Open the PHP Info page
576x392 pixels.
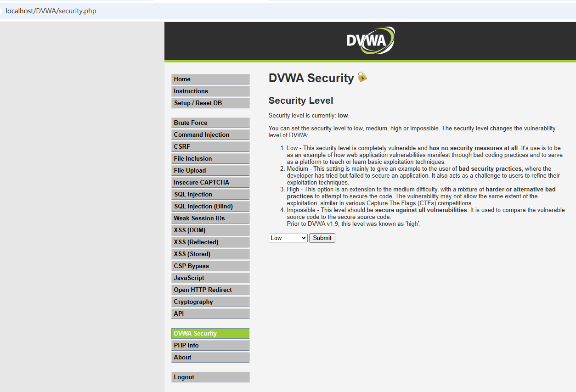[210, 345]
